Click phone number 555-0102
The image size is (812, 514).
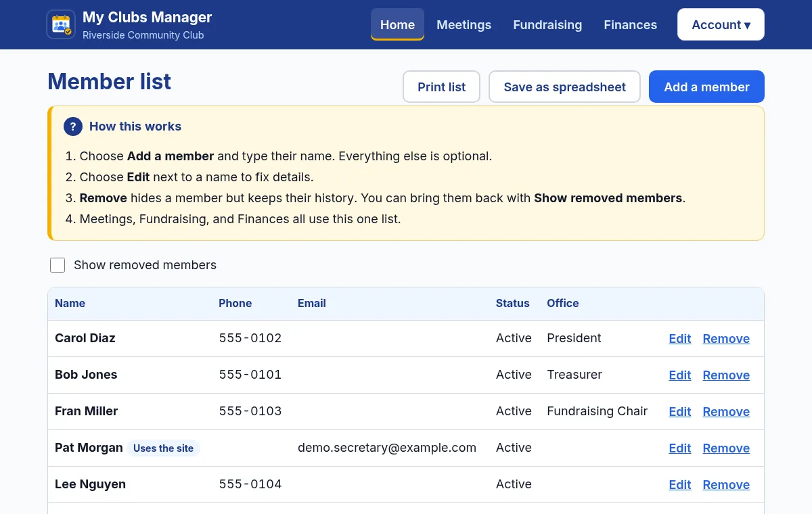click(250, 338)
